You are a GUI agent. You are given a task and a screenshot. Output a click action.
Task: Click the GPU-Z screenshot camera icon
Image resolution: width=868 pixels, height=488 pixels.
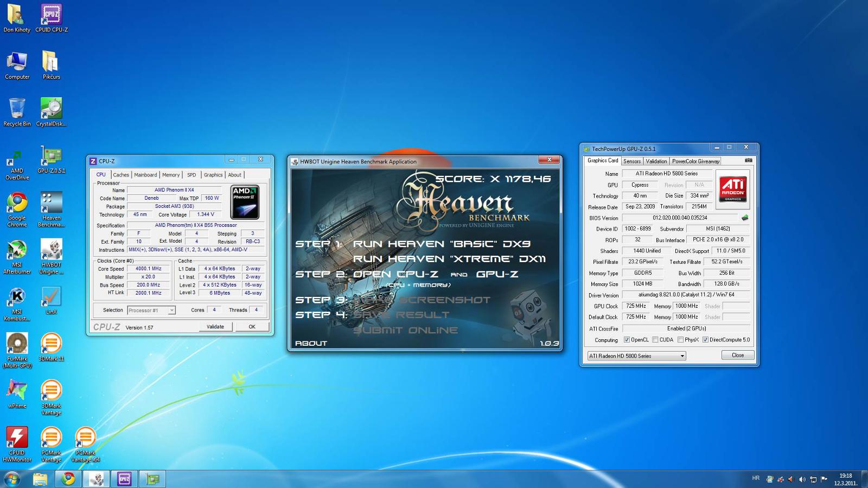point(749,160)
